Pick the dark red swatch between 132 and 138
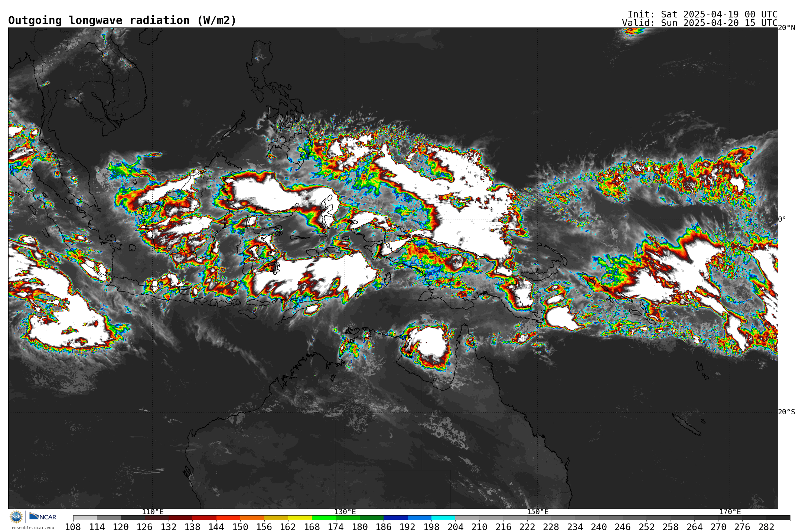 (x=180, y=518)
